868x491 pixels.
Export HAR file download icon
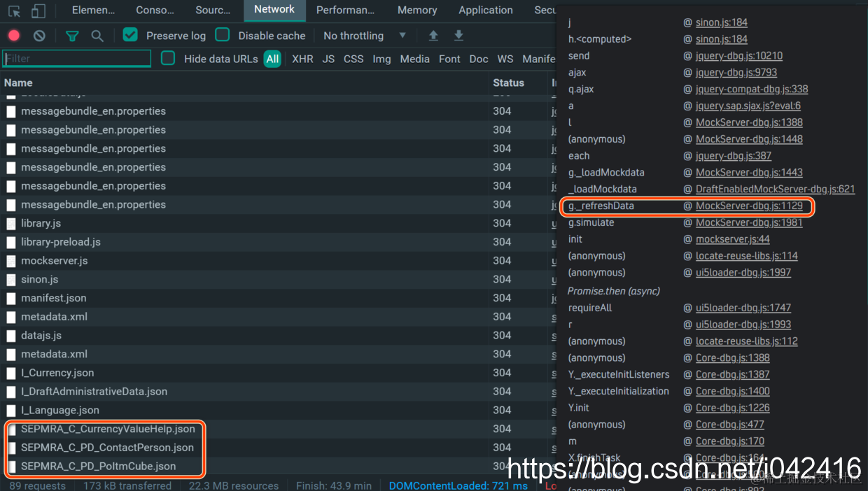pyautogui.click(x=458, y=36)
